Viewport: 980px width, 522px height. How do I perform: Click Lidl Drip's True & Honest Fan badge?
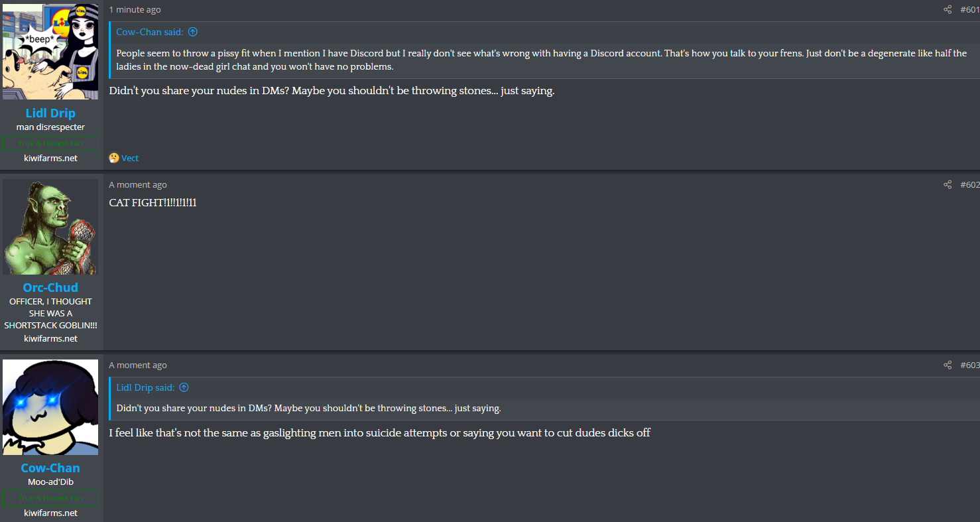click(50, 143)
